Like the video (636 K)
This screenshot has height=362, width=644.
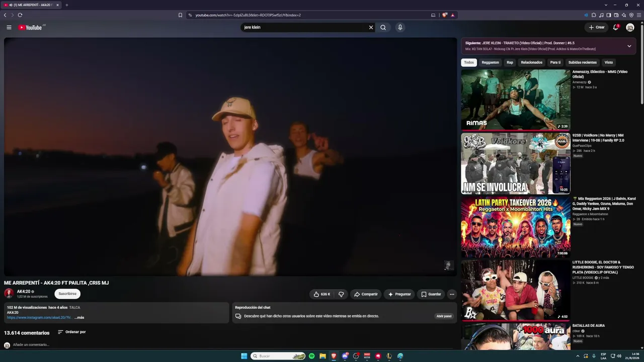point(321,294)
